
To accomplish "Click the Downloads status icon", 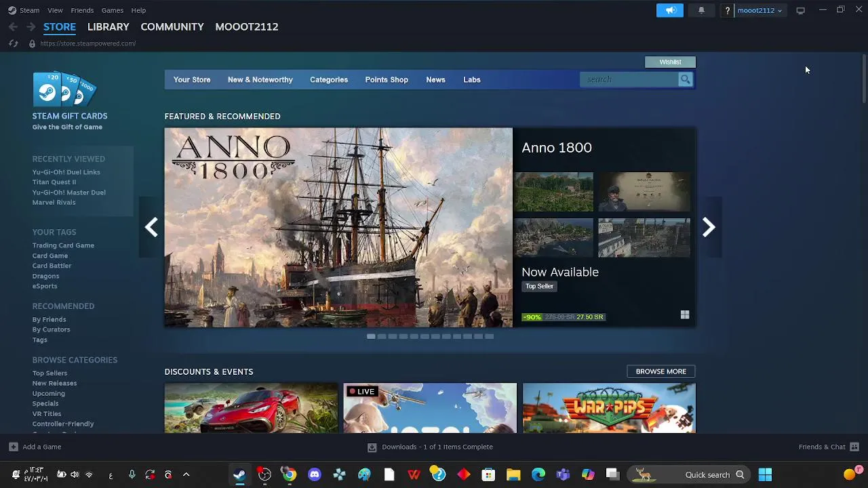I will (372, 447).
